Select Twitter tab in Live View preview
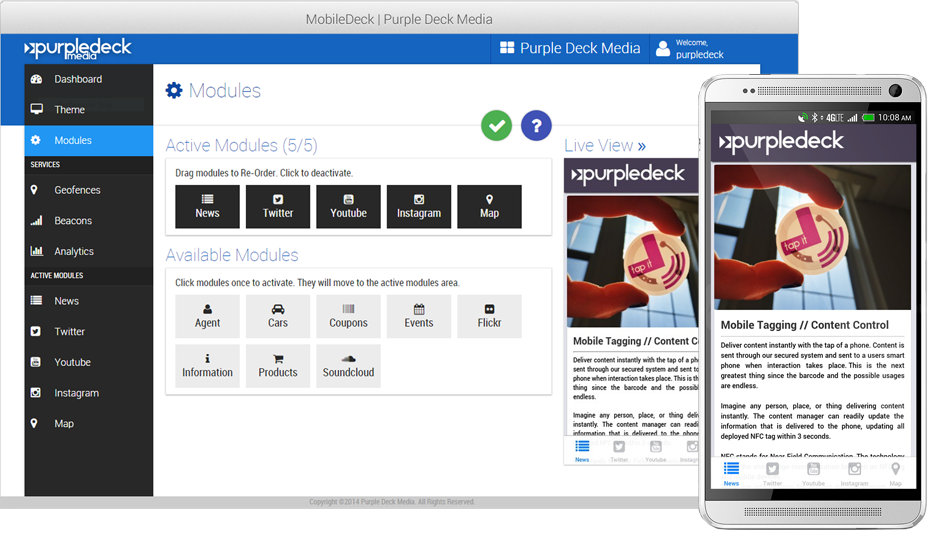Viewport: 928px width, 536px height. coord(618,451)
